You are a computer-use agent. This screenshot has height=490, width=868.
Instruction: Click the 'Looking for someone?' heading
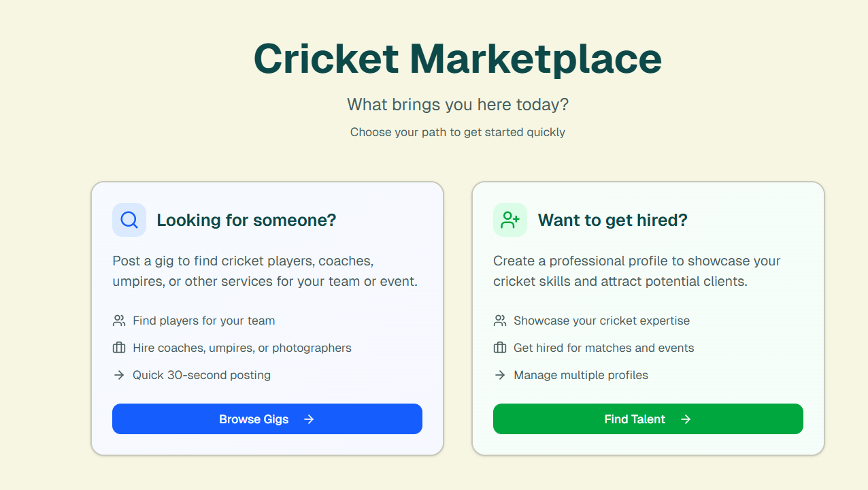click(246, 219)
